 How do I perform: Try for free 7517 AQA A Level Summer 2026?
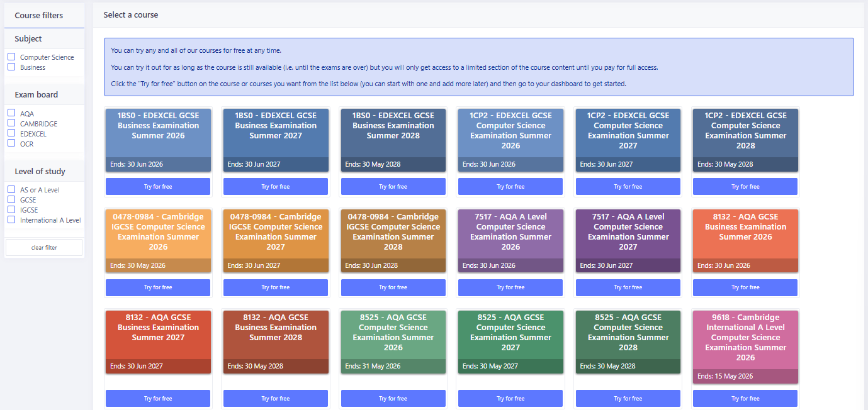(510, 287)
